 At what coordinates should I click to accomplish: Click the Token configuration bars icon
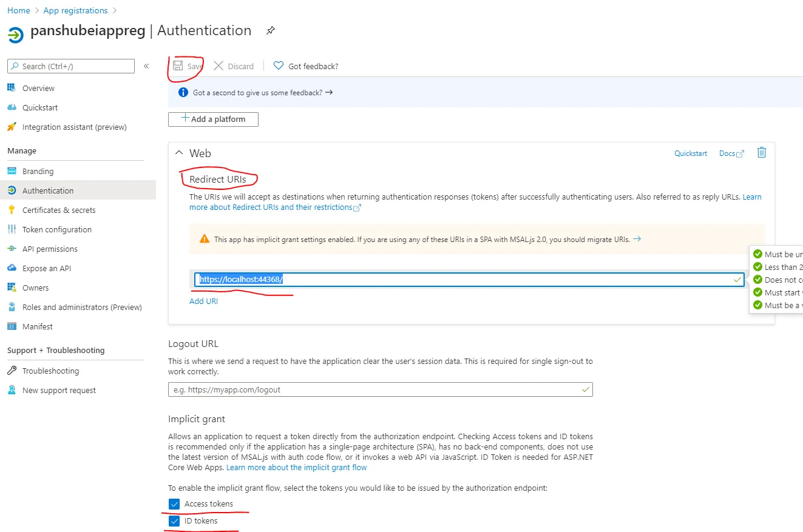coord(12,229)
